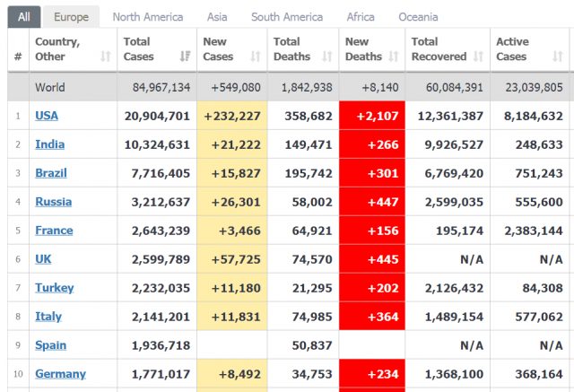Switch to the Oceania tab
Viewport: 574px width, 392px height.
click(418, 17)
